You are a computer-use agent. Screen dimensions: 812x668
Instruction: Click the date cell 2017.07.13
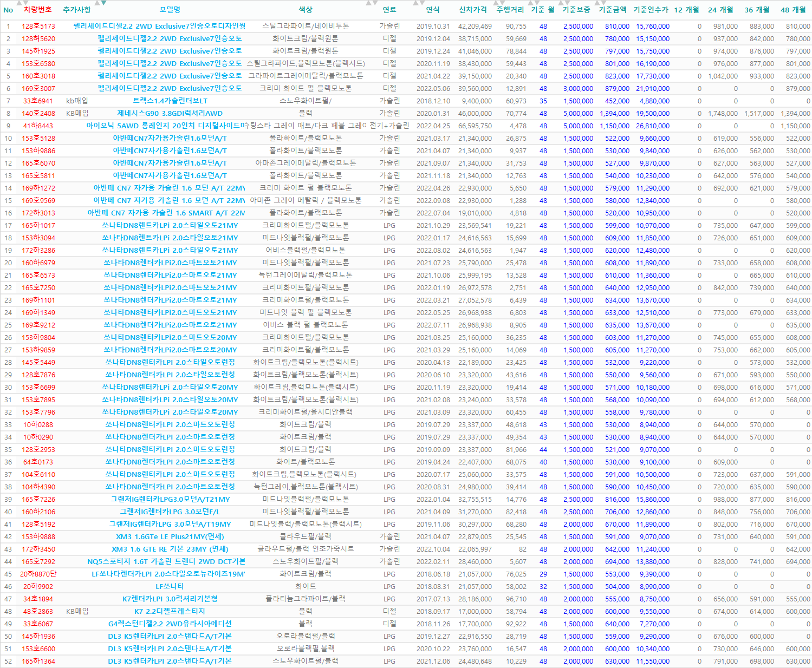[x=433, y=599]
